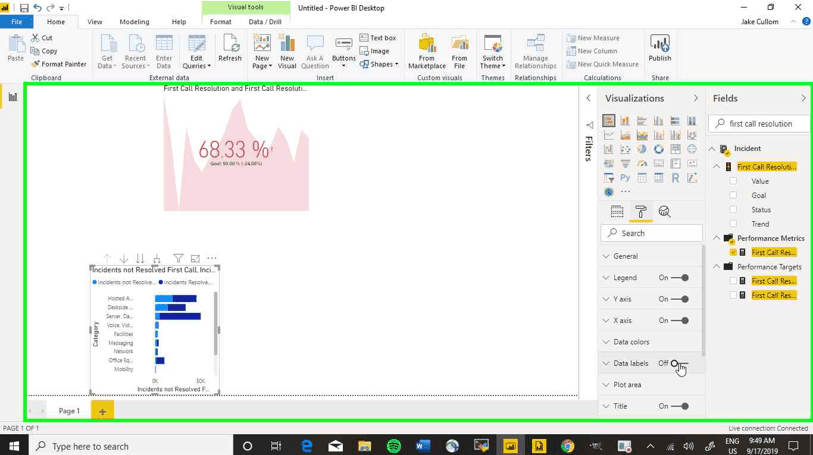Click New Quick Measure
Viewport: 813px width, 455px height.
pos(602,64)
